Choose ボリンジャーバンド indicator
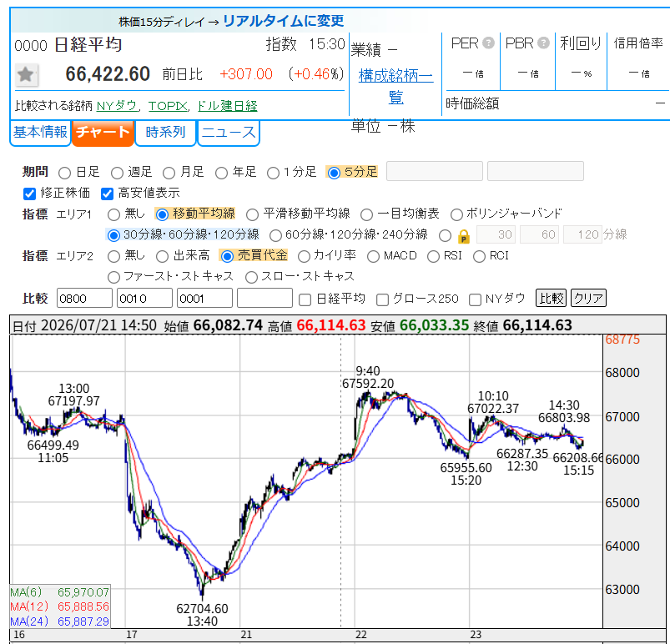This screenshot has height=644, width=670. tap(456, 214)
